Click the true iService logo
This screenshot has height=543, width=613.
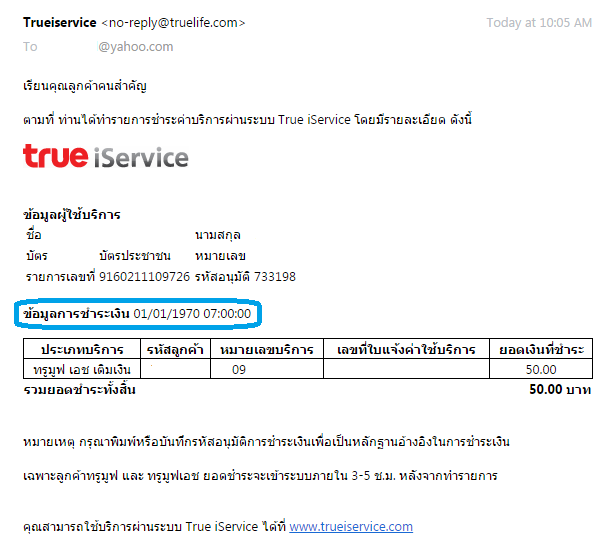[106, 156]
